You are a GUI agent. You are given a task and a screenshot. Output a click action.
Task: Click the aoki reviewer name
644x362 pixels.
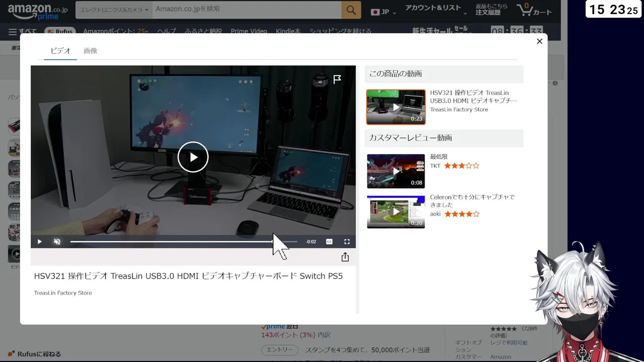coord(435,214)
